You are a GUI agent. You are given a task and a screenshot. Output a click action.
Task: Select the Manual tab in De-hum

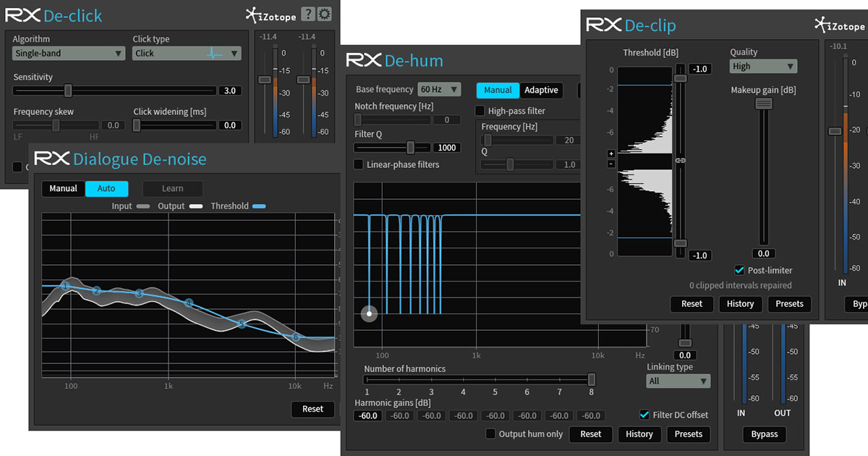498,90
